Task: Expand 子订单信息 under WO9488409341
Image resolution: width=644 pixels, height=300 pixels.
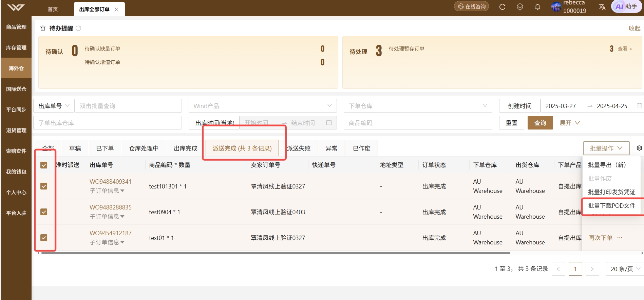Action: click(107, 191)
